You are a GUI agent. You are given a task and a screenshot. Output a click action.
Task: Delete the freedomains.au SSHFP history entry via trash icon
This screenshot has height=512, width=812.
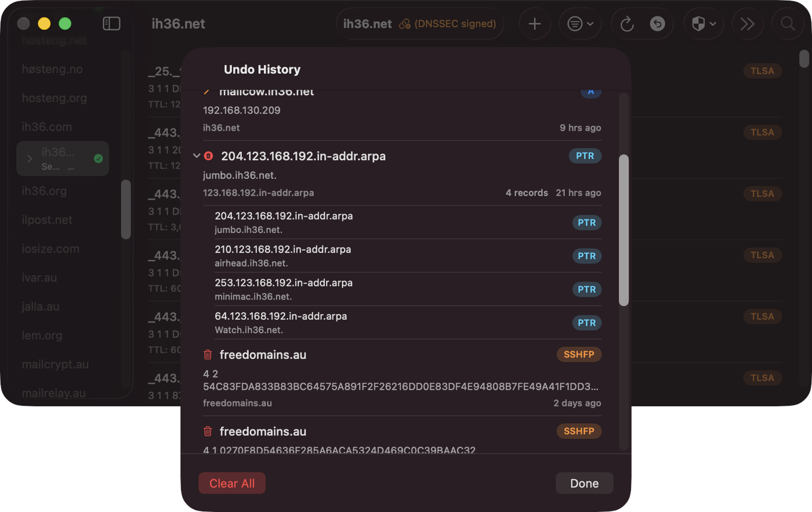point(207,354)
